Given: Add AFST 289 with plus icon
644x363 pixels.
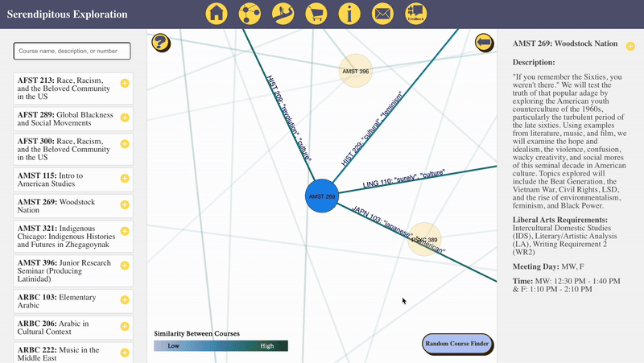Looking at the screenshot, I should tap(125, 118).
